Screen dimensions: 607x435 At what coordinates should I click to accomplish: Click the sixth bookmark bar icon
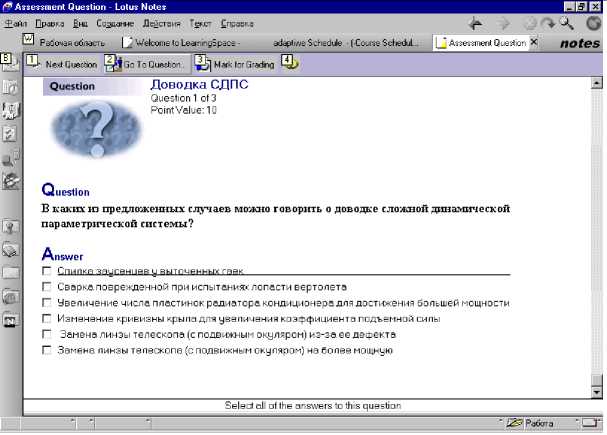[x=10, y=181]
